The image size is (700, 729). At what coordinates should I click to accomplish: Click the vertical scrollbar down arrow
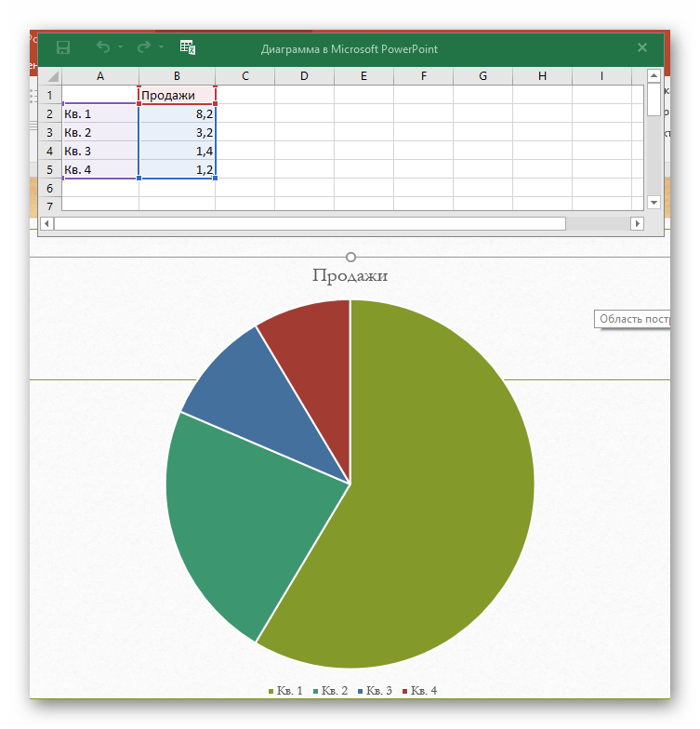pos(654,203)
